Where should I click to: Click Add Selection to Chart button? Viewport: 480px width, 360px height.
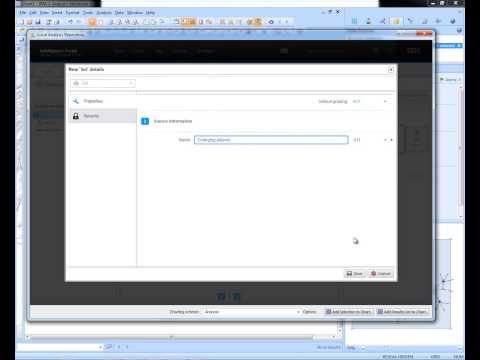coord(348,312)
